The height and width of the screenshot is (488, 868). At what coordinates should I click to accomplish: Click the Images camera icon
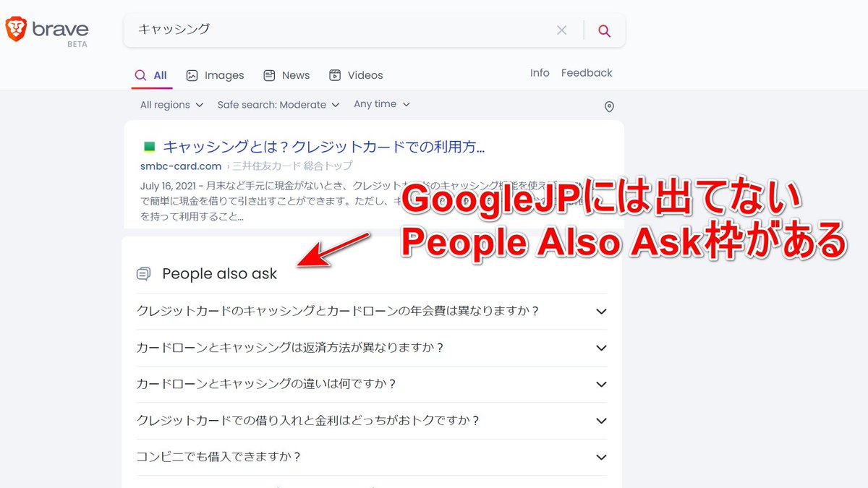[x=192, y=74]
